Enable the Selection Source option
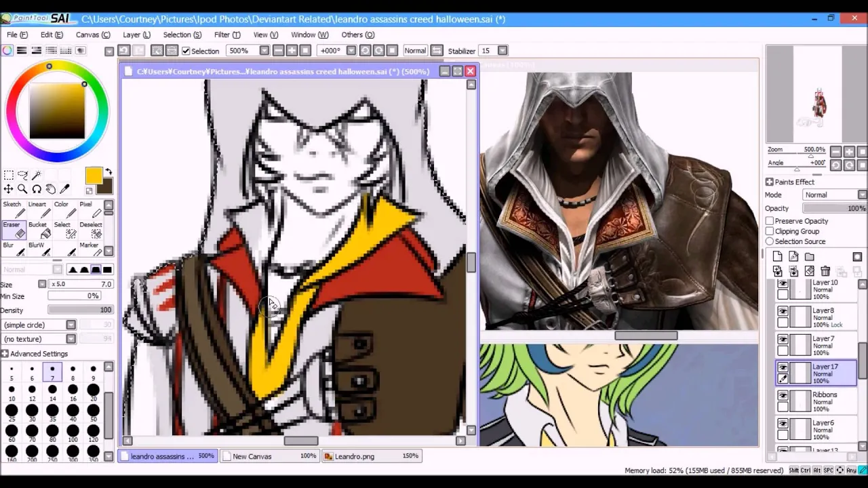The height and width of the screenshot is (488, 868). coord(770,241)
